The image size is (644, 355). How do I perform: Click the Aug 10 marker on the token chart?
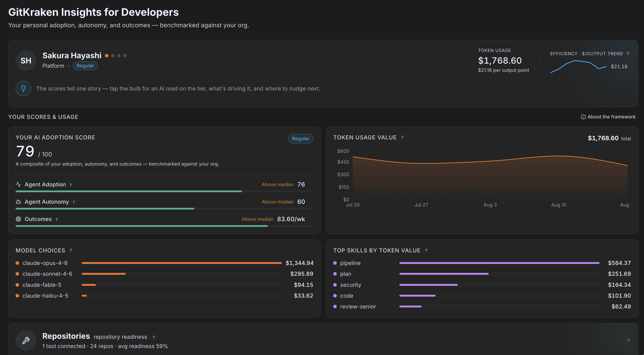(x=559, y=205)
